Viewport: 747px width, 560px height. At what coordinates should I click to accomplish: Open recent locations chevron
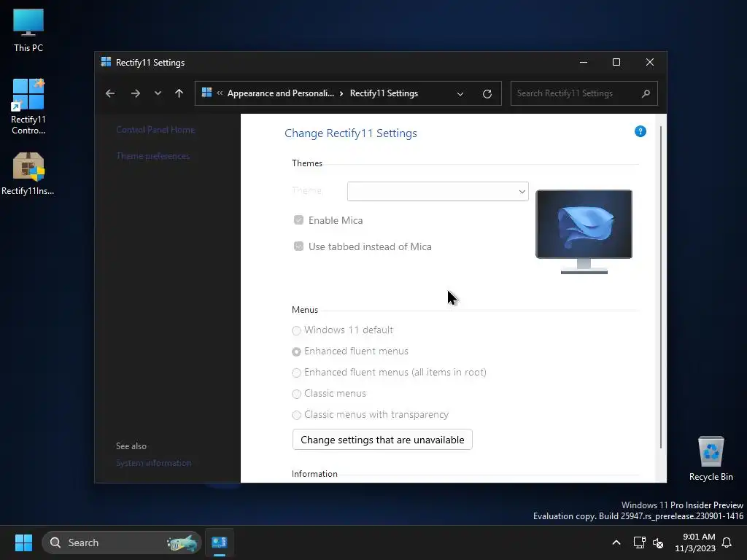tap(158, 93)
